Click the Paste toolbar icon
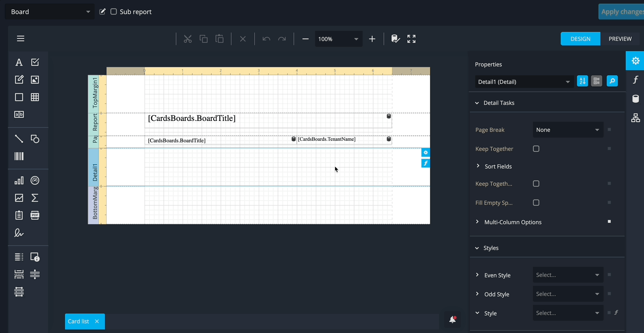 pos(219,39)
